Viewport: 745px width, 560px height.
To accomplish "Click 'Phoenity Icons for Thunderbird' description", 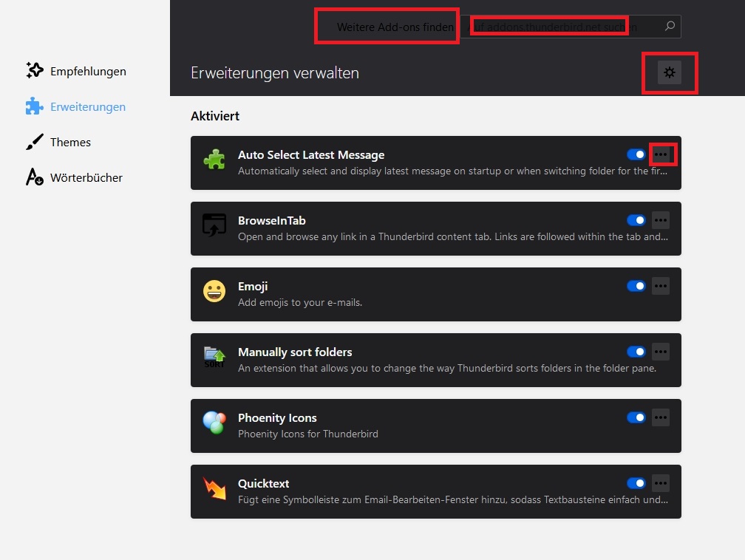I will coord(308,434).
